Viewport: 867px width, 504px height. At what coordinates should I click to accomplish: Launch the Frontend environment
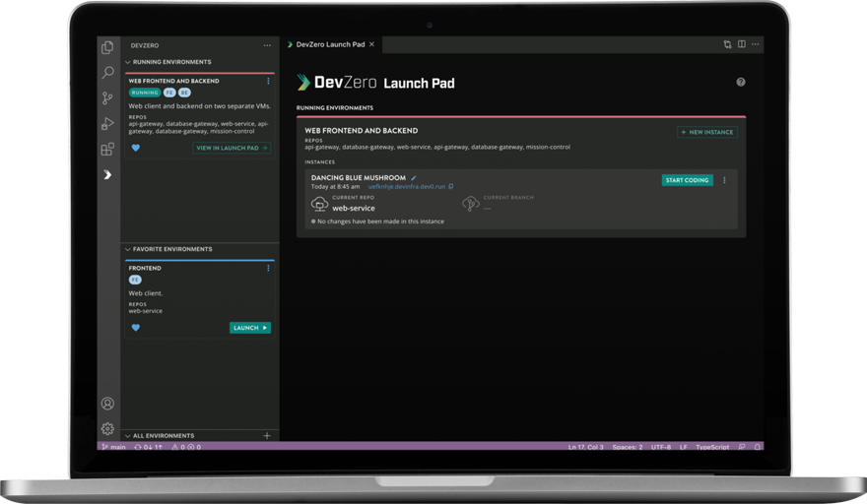tap(250, 328)
